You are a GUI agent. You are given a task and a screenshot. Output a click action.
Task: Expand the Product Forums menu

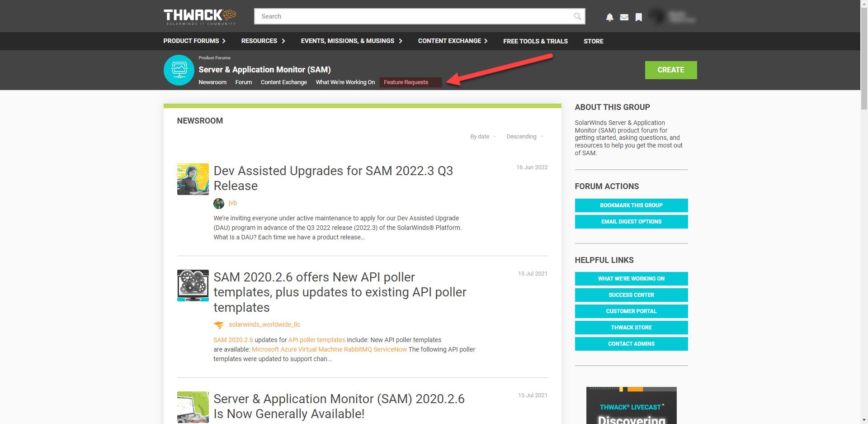(194, 41)
